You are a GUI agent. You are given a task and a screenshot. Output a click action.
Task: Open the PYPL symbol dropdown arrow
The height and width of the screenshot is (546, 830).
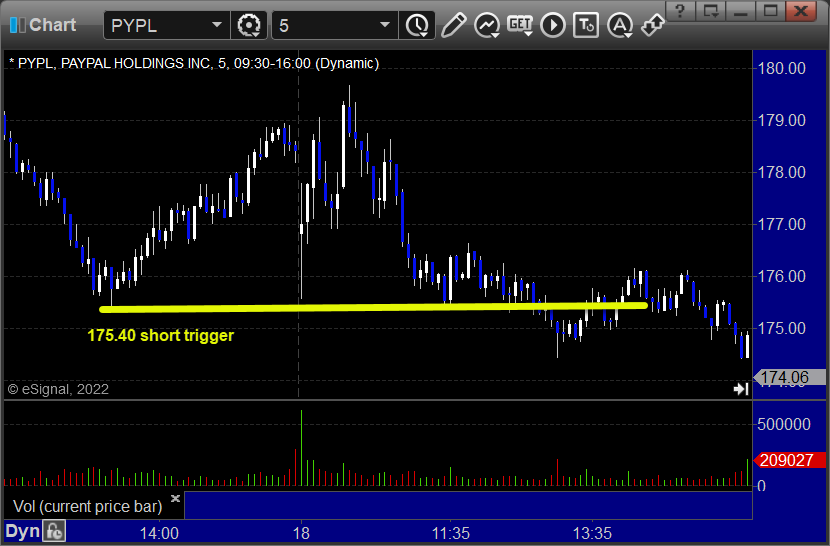click(216, 25)
